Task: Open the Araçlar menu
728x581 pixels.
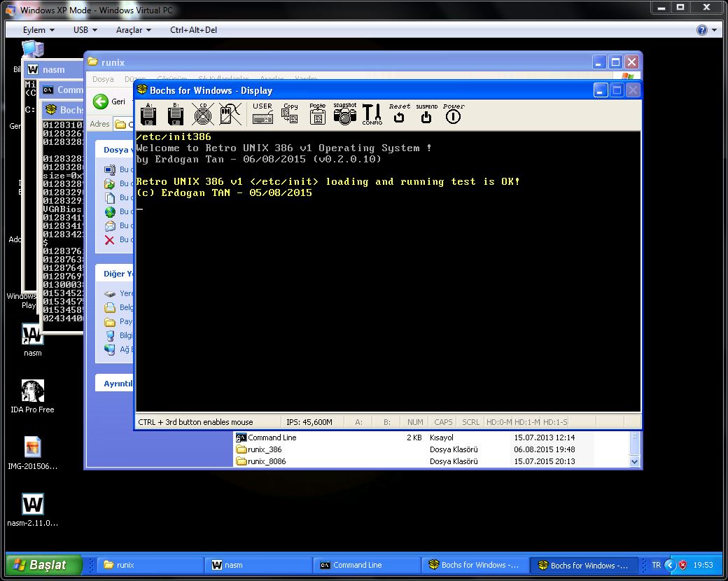Action: click(x=133, y=29)
